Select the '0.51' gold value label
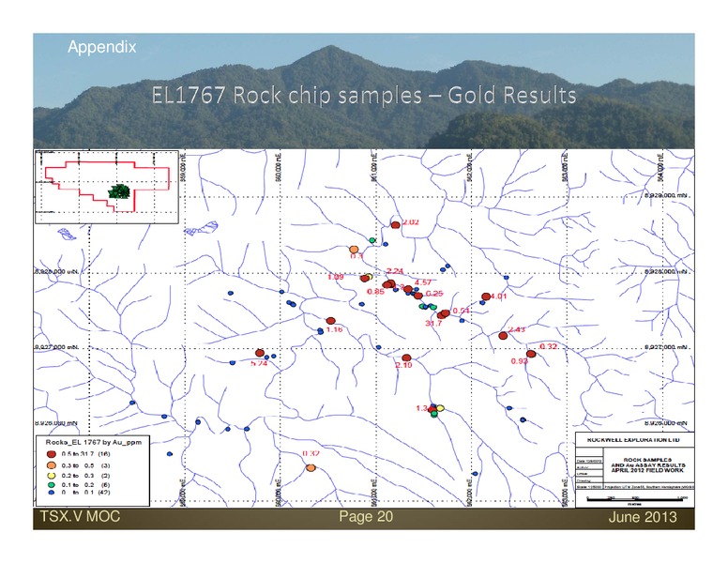Viewport: 728px width, 563px height. 461,311
